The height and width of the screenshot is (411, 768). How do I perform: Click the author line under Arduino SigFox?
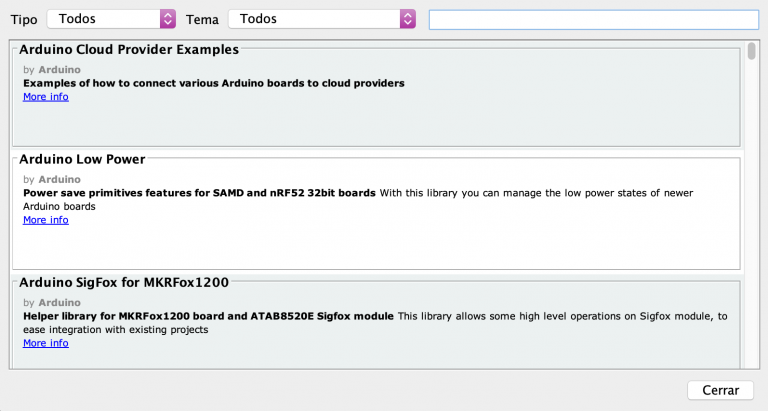51,302
